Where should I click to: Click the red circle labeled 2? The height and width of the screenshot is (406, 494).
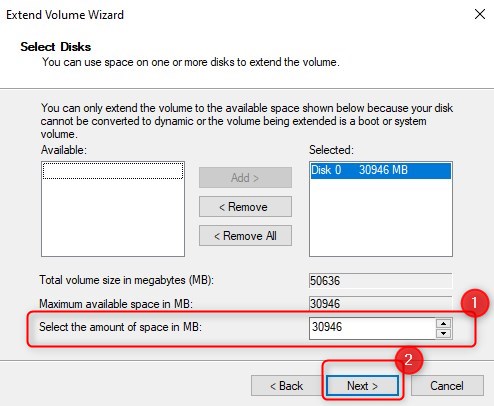tap(409, 360)
